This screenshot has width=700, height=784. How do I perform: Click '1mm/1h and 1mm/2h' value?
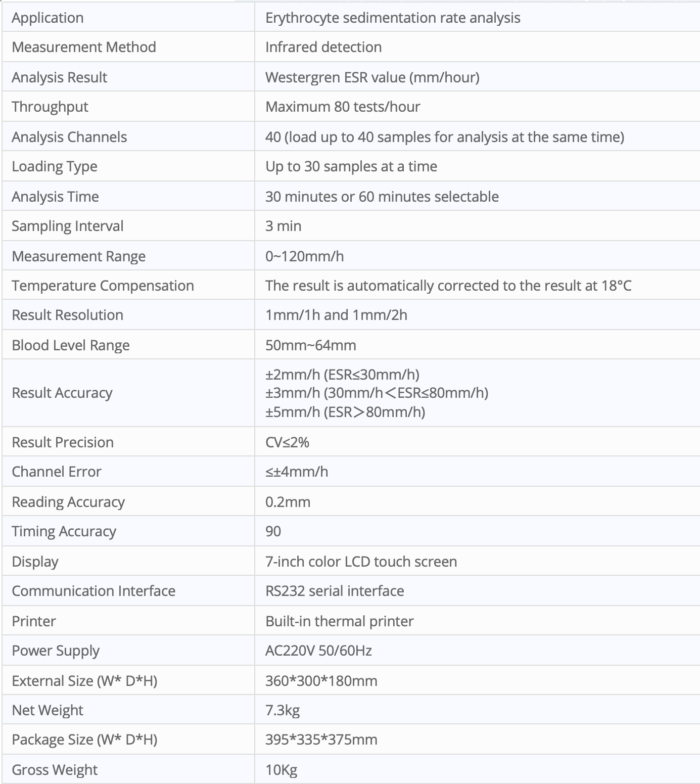coord(337,315)
